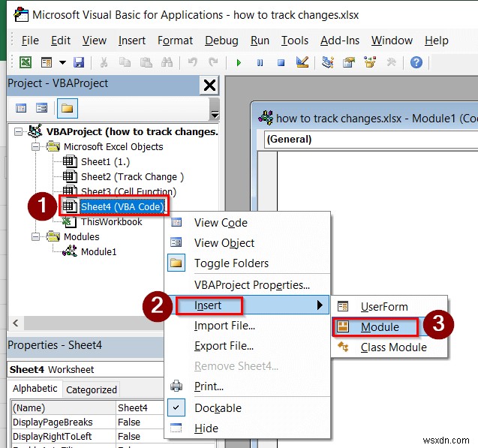Open the Help menu
478x448 pixels.
(436, 41)
